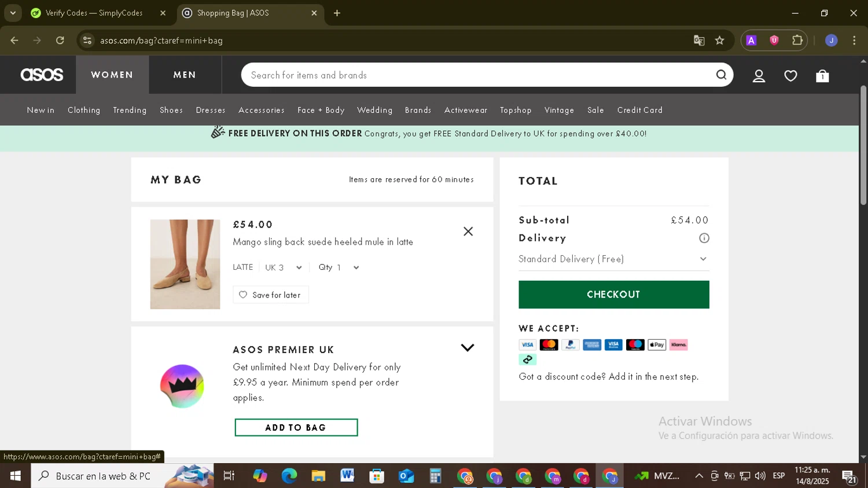Open the Windows notification center
The height and width of the screenshot is (488, 868).
[849, 476]
